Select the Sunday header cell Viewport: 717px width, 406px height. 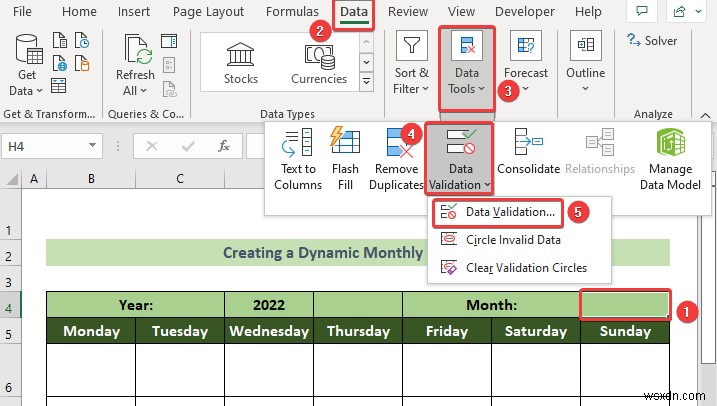[x=625, y=331]
